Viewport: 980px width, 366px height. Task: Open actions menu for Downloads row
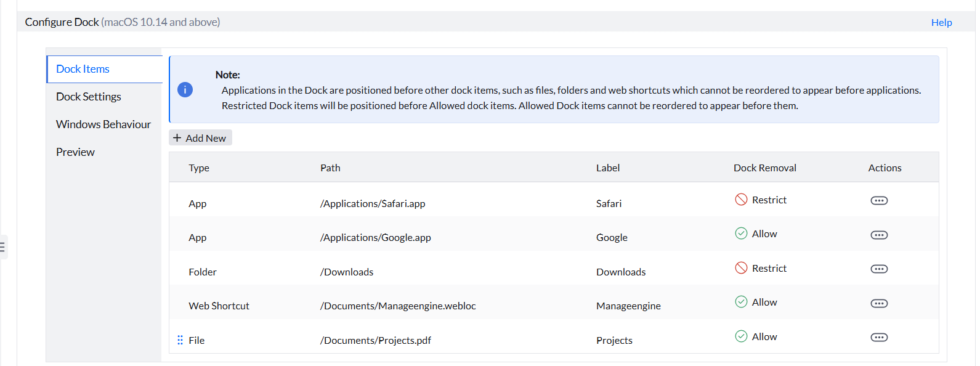click(x=879, y=269)
